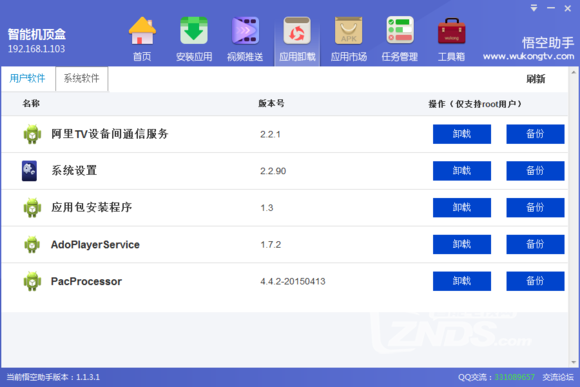Screen dimensions: 580x387
Task: Select the PacProcessor name text
Action: click(x=86, y=281)
